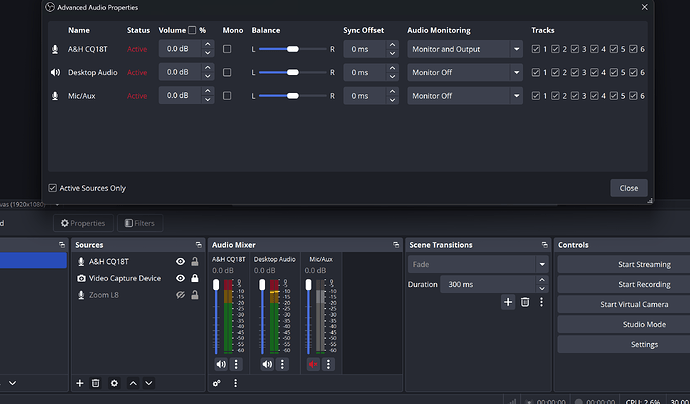Toggle Active Sources Only checkbox
Viewport: 690px width, 404px height.
pos(52,188)
